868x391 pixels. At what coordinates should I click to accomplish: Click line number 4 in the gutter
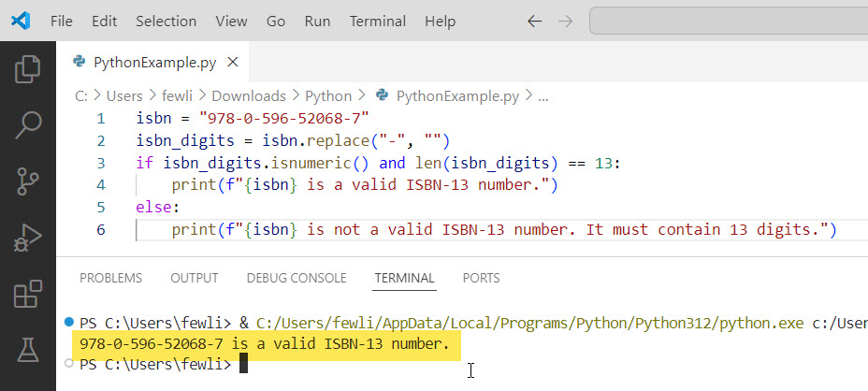coord(100,185)
